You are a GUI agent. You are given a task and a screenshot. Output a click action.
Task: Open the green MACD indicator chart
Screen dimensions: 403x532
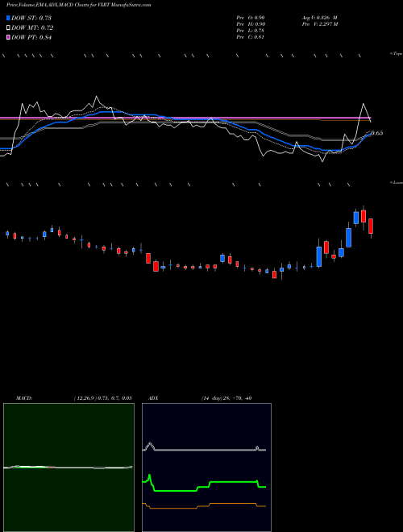coord(69,467)
